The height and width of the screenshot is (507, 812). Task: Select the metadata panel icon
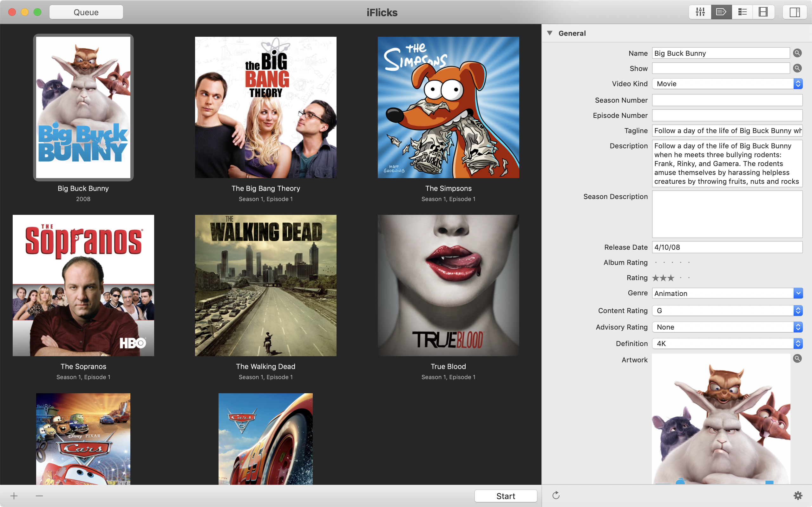point(721,12)
